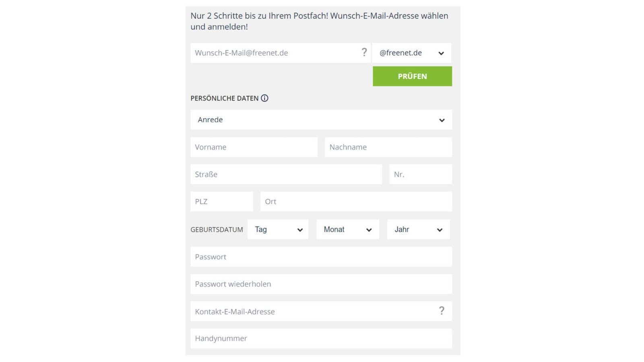This screenshot has width=644, height=362.
Task: Click the house number Nr. field
Action: pyautogui.click(x=420, y=175)
